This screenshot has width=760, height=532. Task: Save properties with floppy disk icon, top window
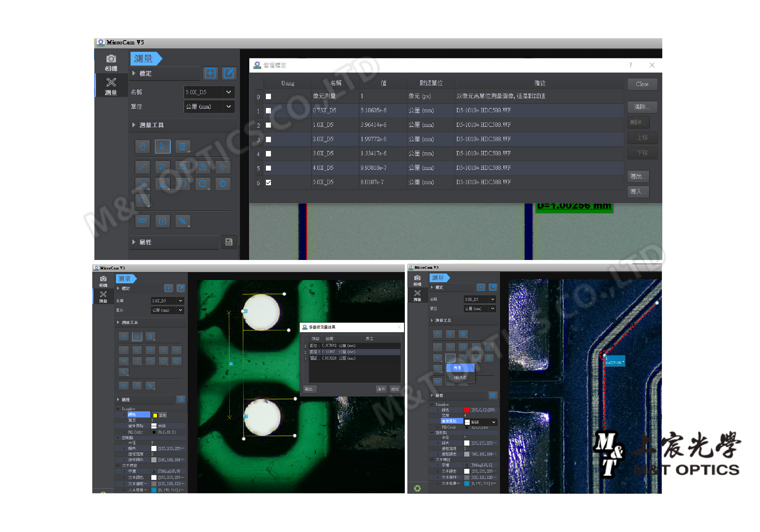coord(229,242)
